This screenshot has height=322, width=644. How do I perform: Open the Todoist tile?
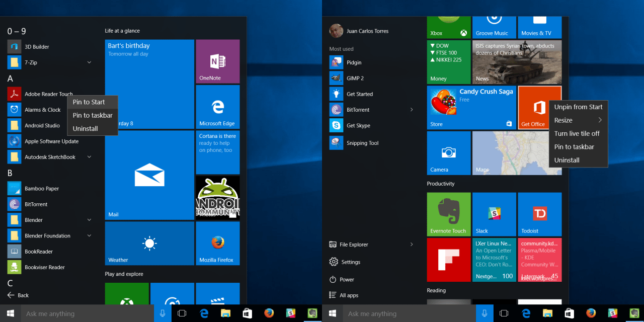tap(540, 214)
